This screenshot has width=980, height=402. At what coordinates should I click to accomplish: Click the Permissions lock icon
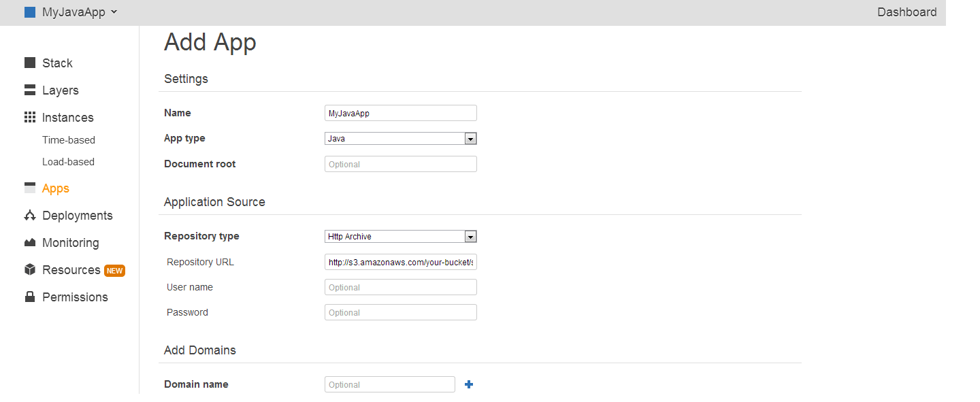(x=30, y=297)
